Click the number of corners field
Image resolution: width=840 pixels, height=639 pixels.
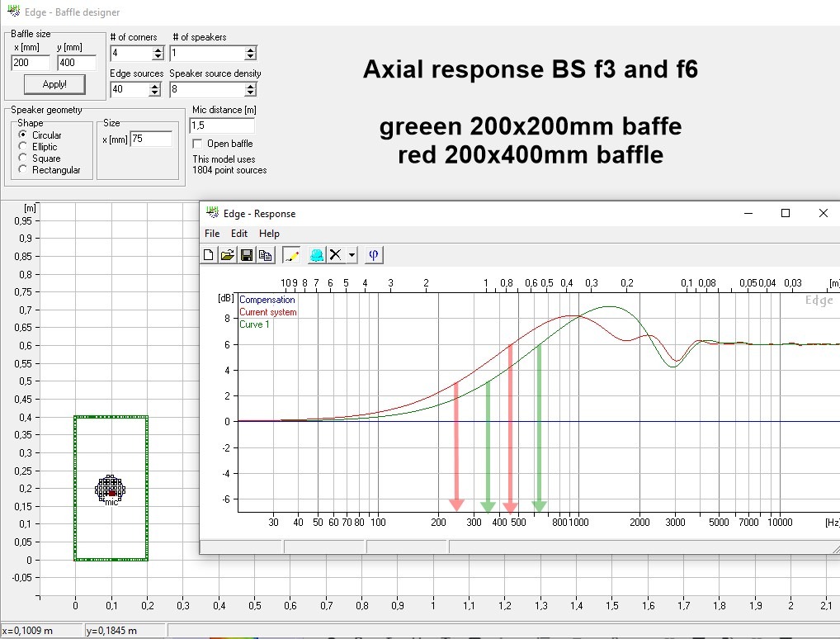tap(131, 53)
